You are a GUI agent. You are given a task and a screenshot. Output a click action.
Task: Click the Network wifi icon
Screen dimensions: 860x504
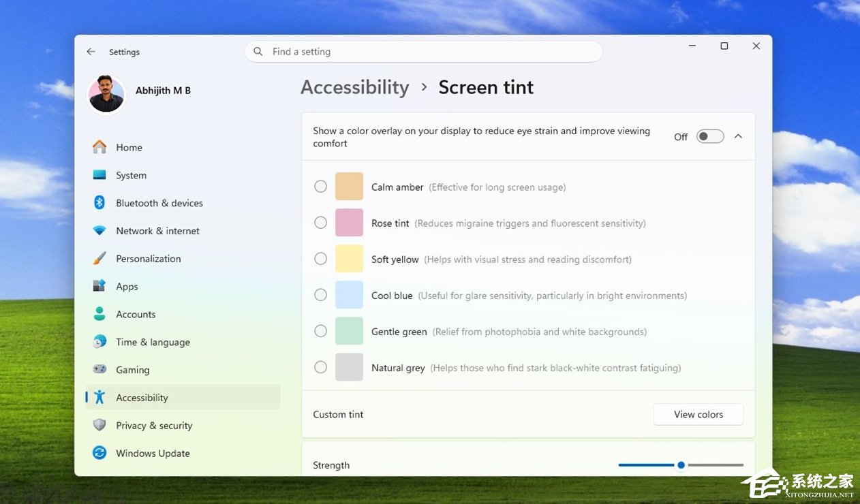coord(99,231)
